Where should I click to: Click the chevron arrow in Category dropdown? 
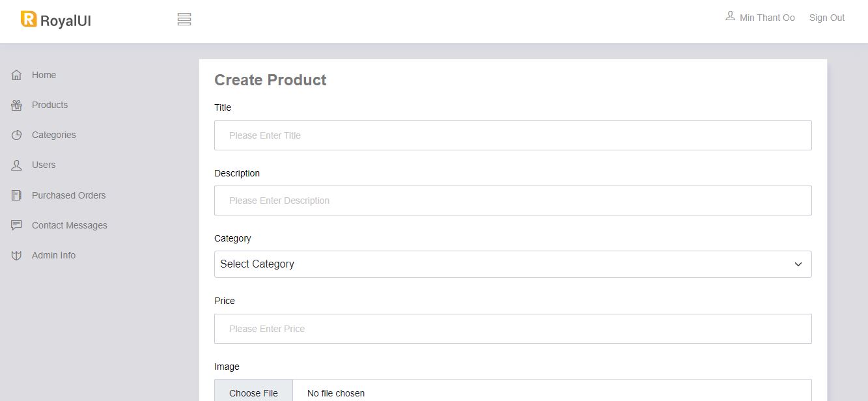(798, 264)
